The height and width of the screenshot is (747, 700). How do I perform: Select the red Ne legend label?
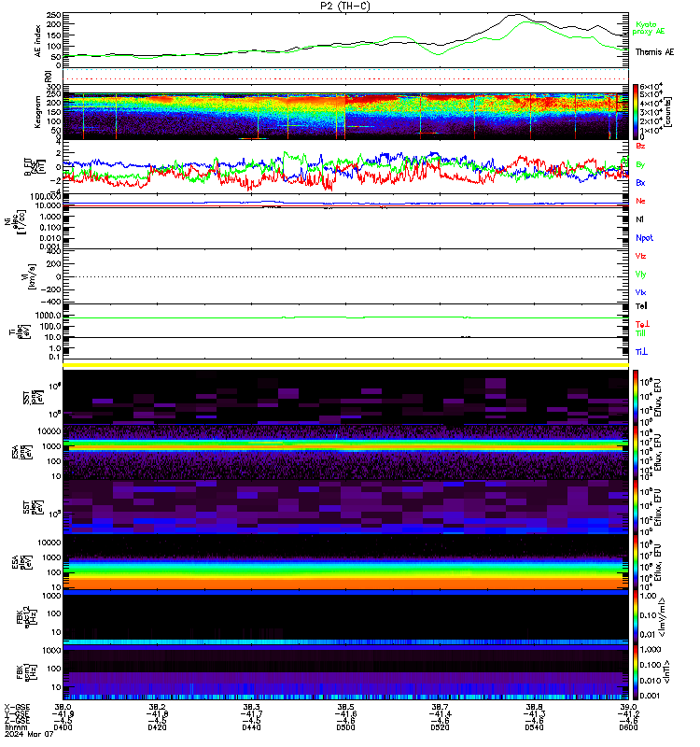[x=640, y=201]
